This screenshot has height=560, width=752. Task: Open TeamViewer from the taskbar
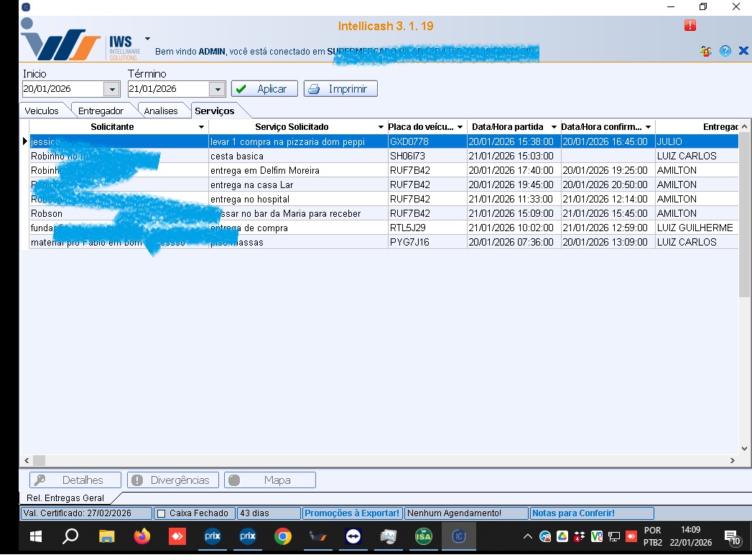353,536
